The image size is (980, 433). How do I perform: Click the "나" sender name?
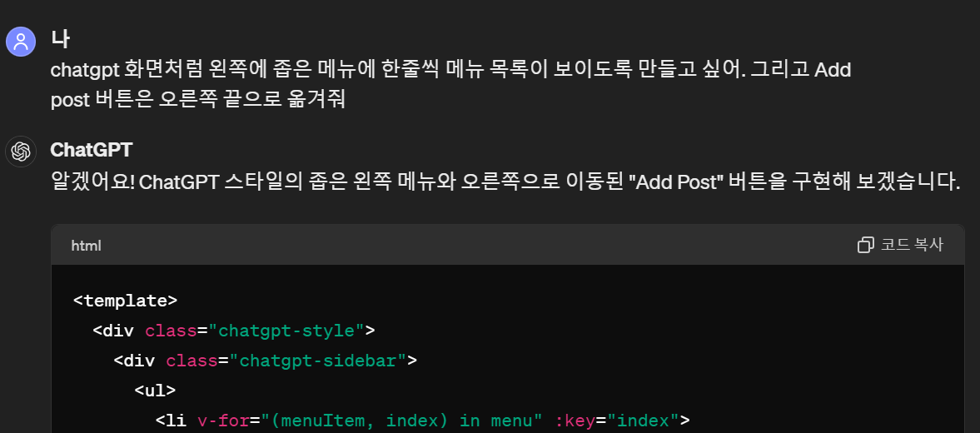click(60, 39)
